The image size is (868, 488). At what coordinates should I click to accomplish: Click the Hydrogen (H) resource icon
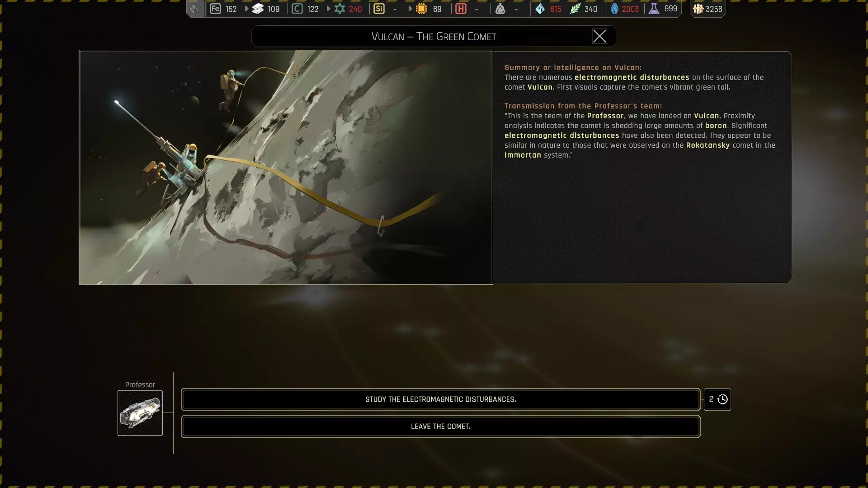pyautogui.click(x=461, y=9)
